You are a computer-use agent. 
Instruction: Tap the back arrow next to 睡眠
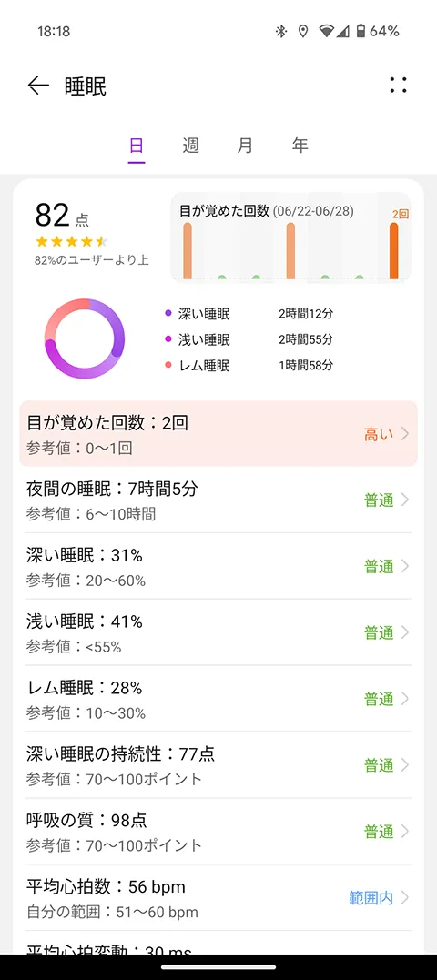[x=38, y=86]
